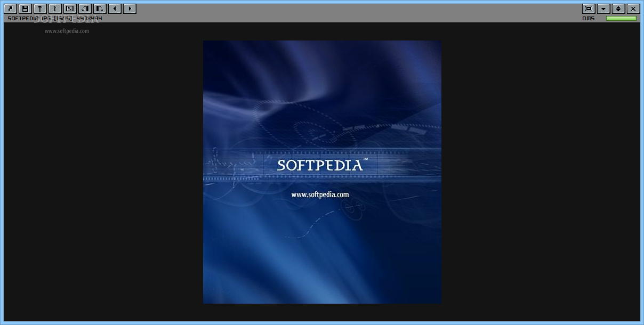This screenshot has width=644, height=325.
Task: Click the SOFTPEDIA.JPG filename status text
Action: pyautogui.click(x=54, y=18)
